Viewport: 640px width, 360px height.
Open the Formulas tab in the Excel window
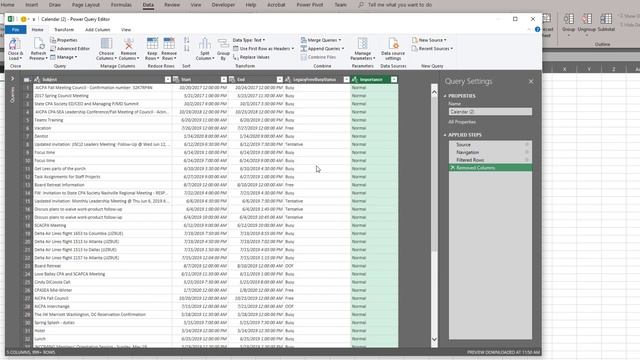121,5
